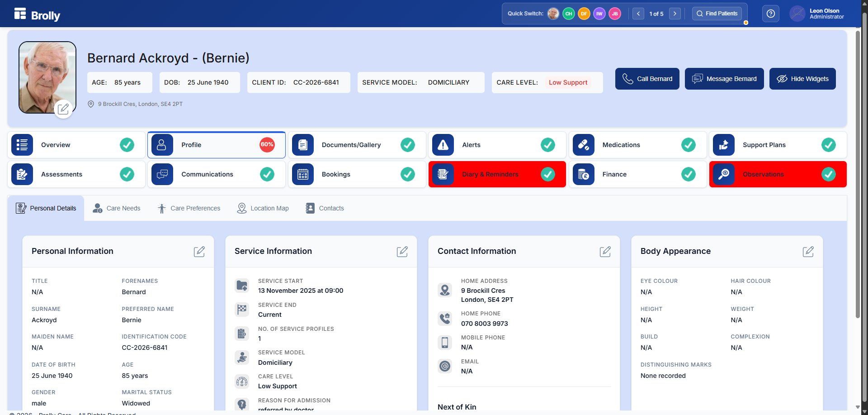Open the Leon Olson administrator user menu
Image resolution: width=868 pixels, height=415 pixels.
tap(817, 14)
